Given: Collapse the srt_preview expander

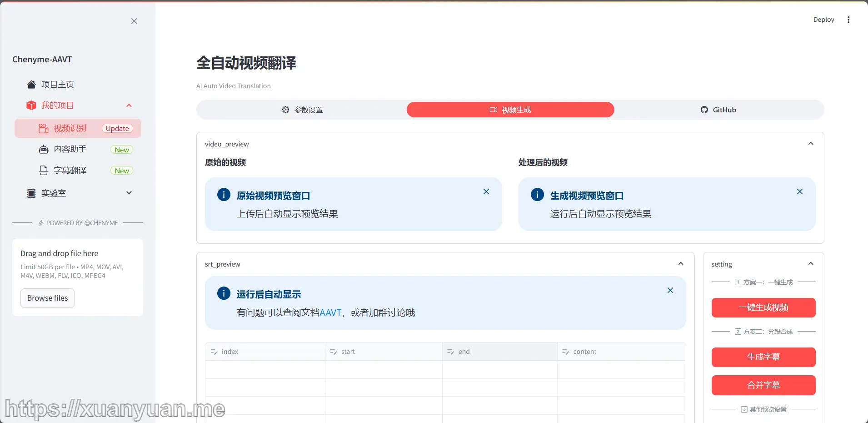Looking at the screenshot, I should pos(681,264).
